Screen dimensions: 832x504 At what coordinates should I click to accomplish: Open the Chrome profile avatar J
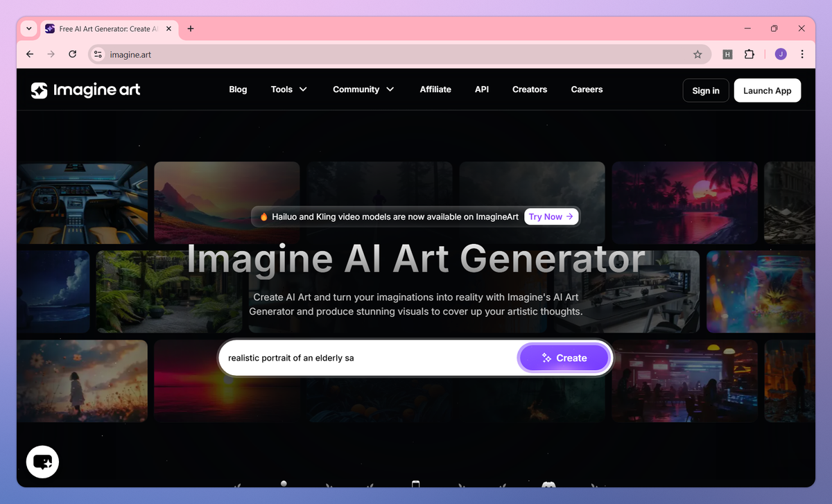[781, 54]
